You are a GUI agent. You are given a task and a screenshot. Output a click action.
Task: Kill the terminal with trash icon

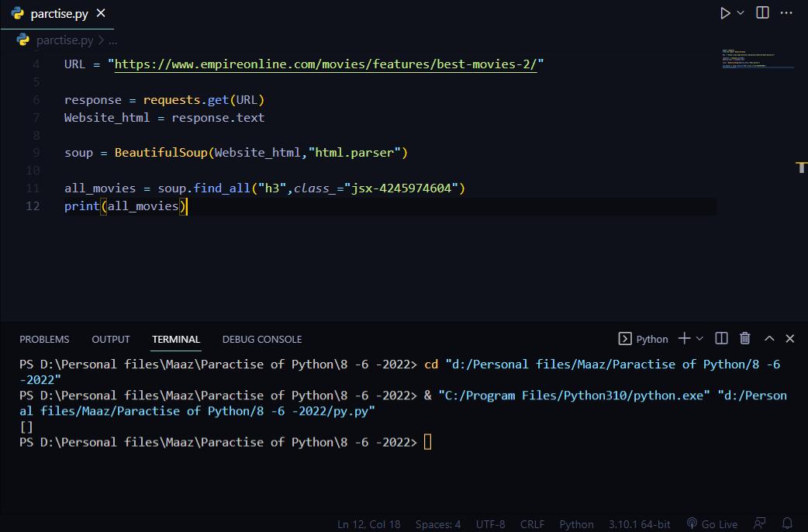[745, 339]
